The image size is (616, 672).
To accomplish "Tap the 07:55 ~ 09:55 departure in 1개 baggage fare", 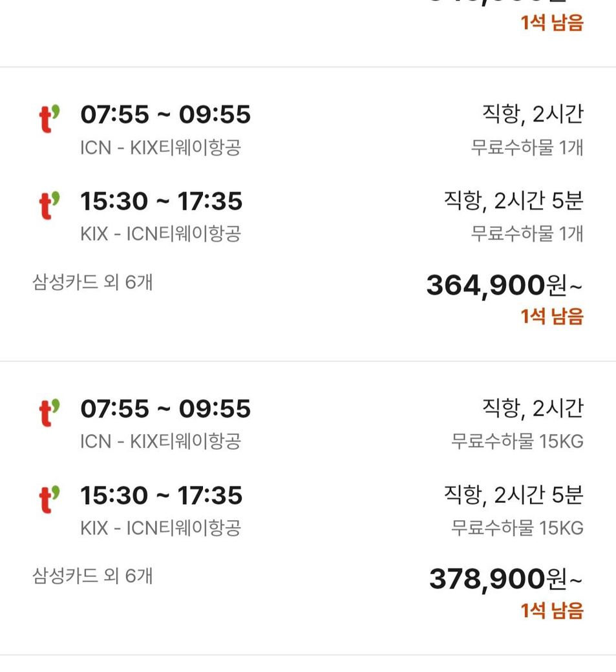I will 165,115.
